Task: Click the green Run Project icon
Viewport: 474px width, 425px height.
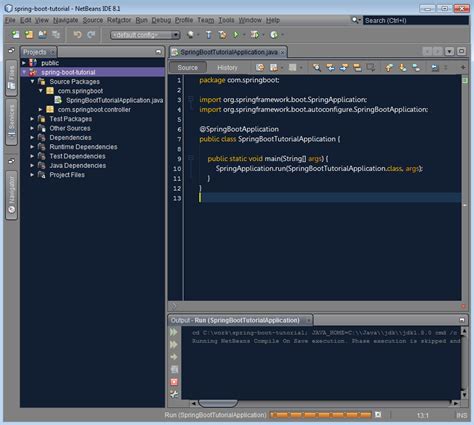Action: (x=236, y=34)
